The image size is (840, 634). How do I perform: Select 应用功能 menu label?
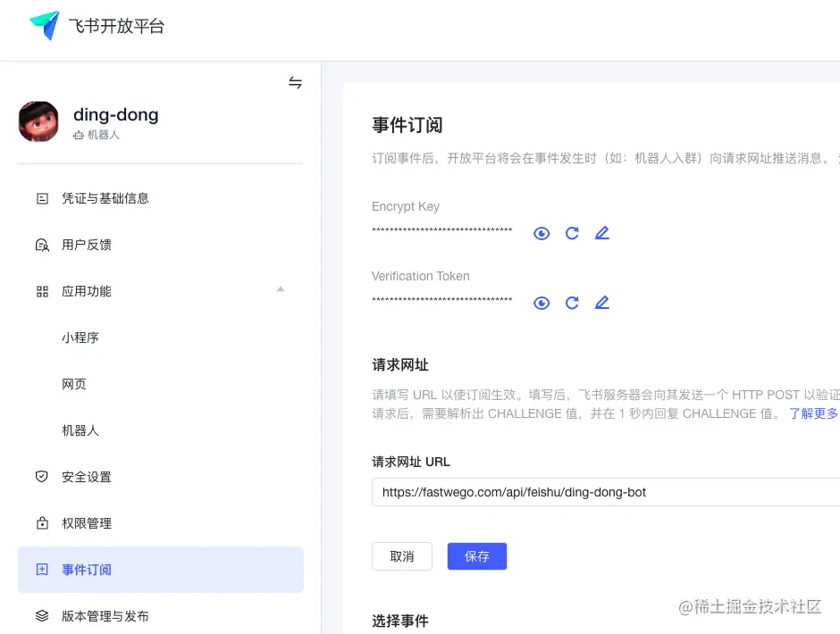(x=87, y=291)
